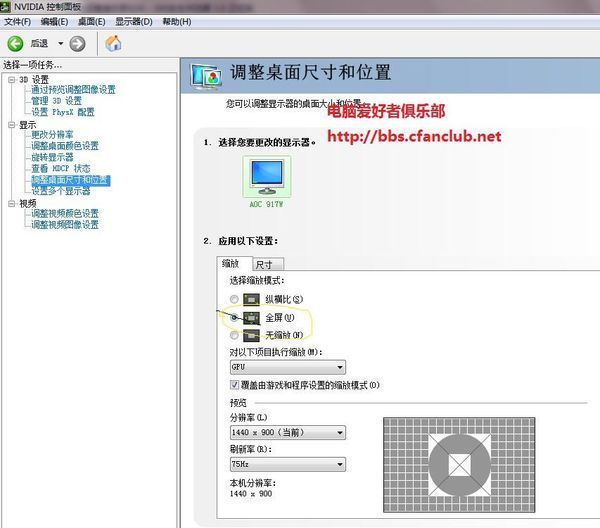The height and width of the screenshot is (528, 600).
Task: Open the Home icon in toolbar
Action: pyautogui.click(x=113, y=43)
